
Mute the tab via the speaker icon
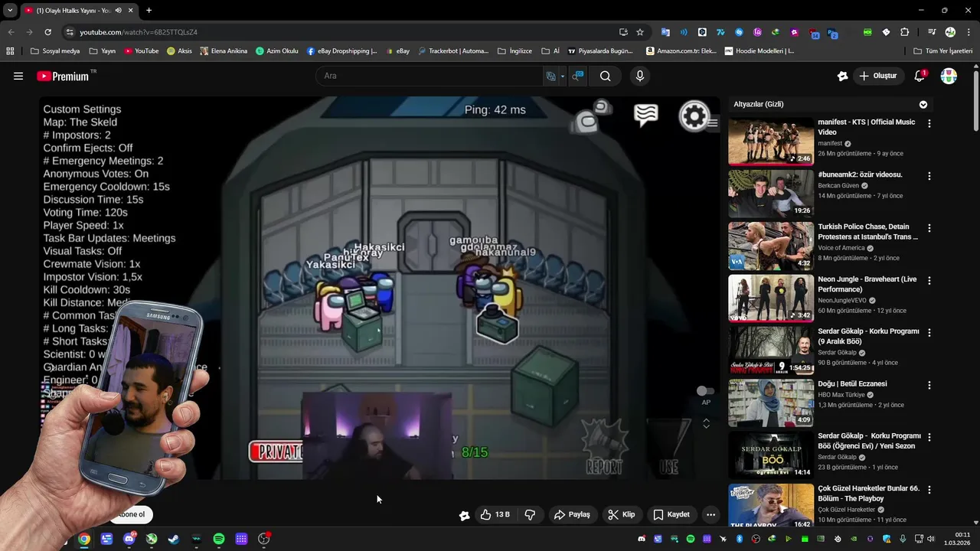118,11
